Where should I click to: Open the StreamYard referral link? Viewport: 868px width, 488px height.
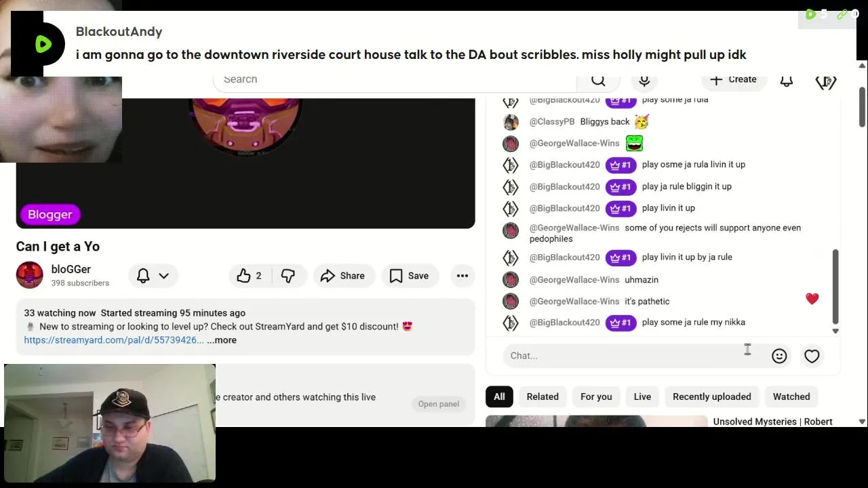click(x=114, y=340)
